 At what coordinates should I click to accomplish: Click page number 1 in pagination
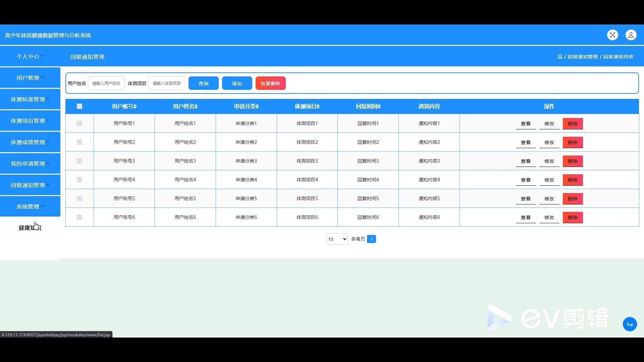point(371,239)
